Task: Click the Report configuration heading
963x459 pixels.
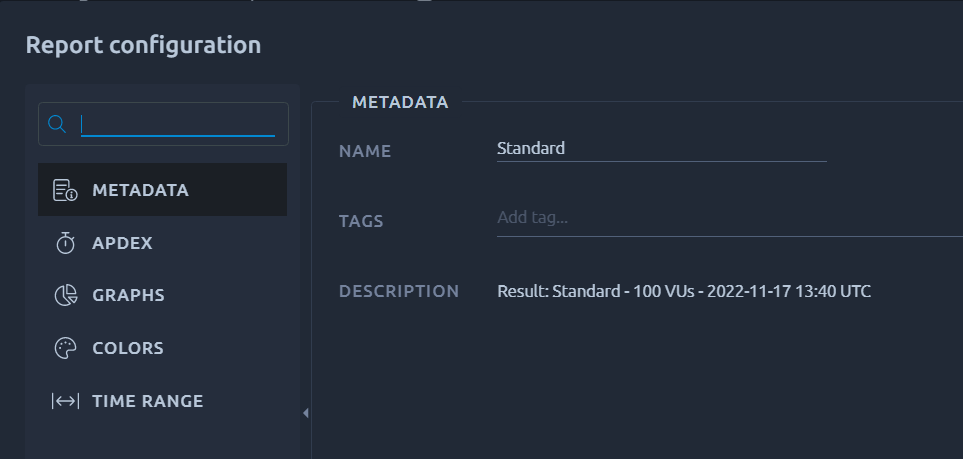Action: click(143, 45)
